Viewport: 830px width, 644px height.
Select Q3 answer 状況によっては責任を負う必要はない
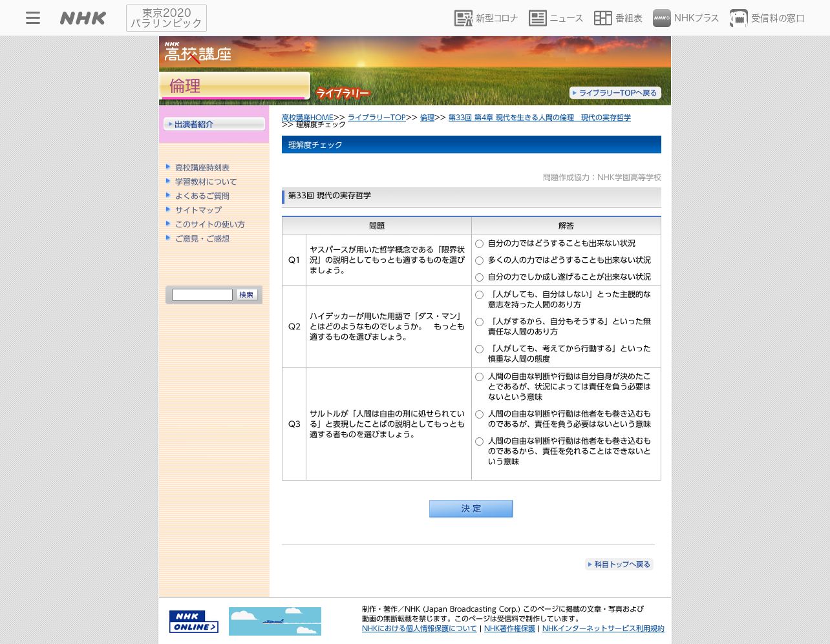[480, 377]
